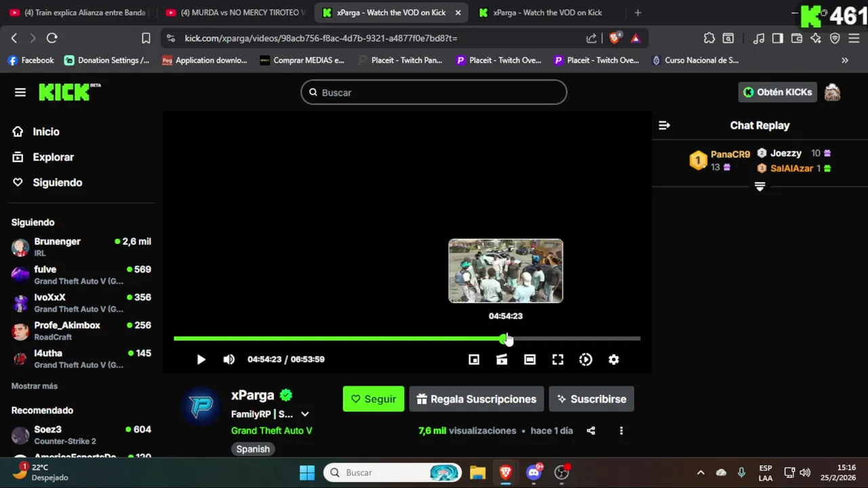Play the paused VOD
Image resolution: width=868 pixels, height=488 pixels.
click(x=201, y=360)
